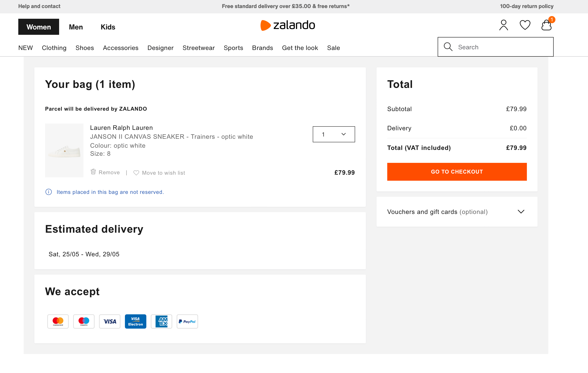Select the Visa Electron payment icon
The height and width of the screenshot is (373, 588).
tap(136, 321)
